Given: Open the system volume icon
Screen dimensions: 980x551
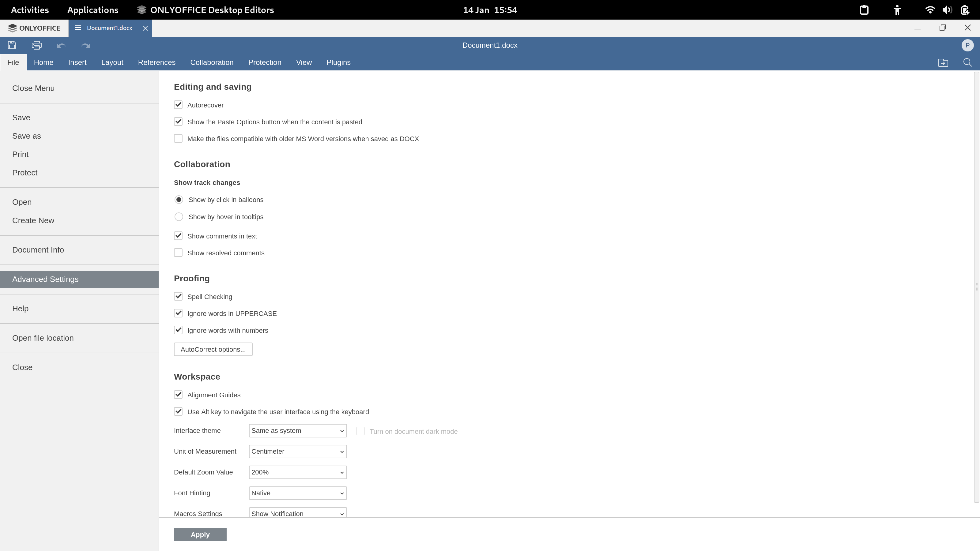Looking at the screenshot, I should click(947, 10).
